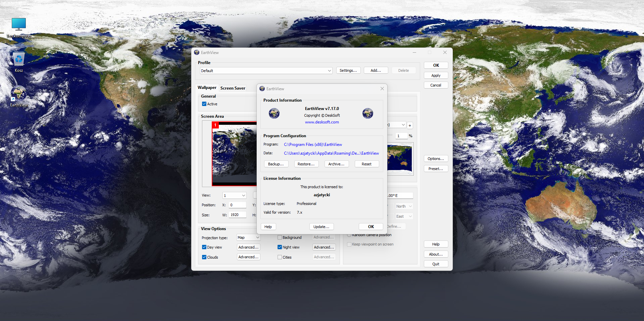Switch to the Screen Saver tab
The image size is (644, 321).
233,88
